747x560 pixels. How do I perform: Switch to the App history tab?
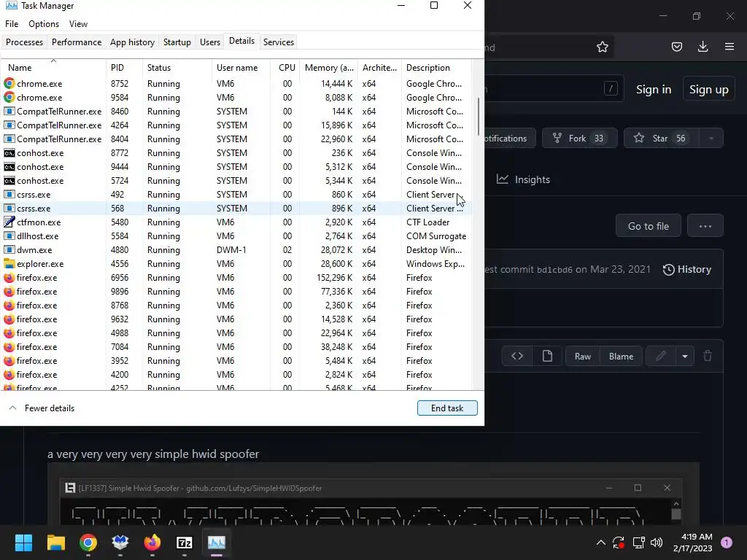click(132, 42)
